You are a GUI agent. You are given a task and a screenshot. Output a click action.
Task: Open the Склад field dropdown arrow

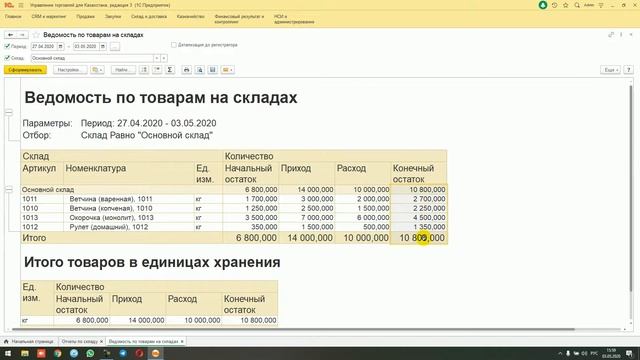point(157,58)
